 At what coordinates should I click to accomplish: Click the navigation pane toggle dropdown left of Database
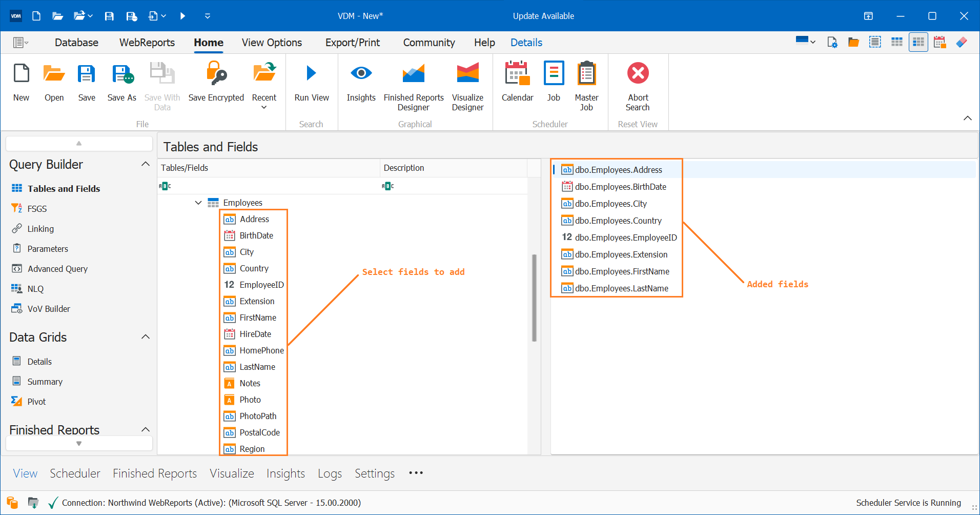point(21,43)
